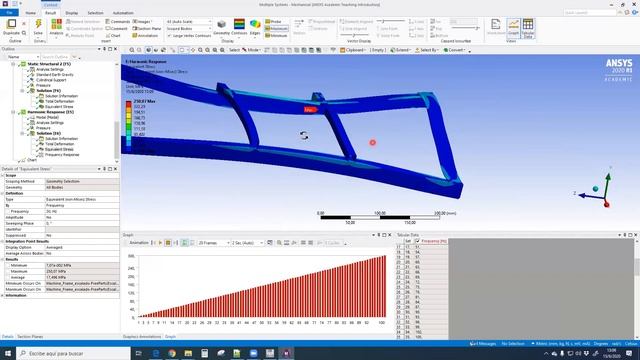Screen dimensions: 640x360
Task: Select Cylindrical Support in the outline tree
Action: pyautogui.click(x=51, y=80)
